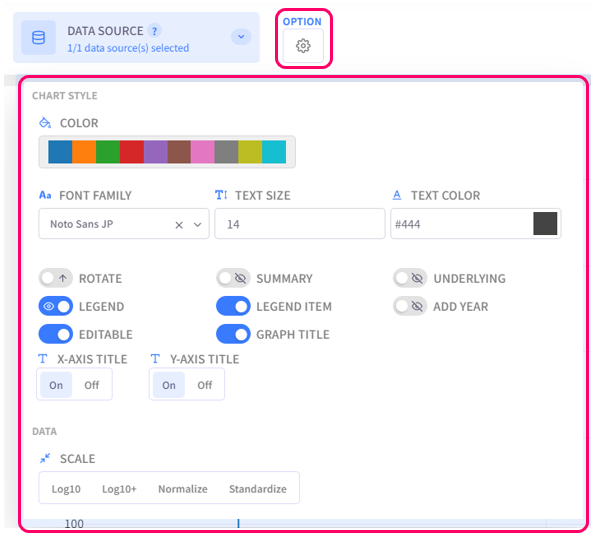Click the data source database icon
The height and width of the screenshot is (541, 602).
point(38,38)
